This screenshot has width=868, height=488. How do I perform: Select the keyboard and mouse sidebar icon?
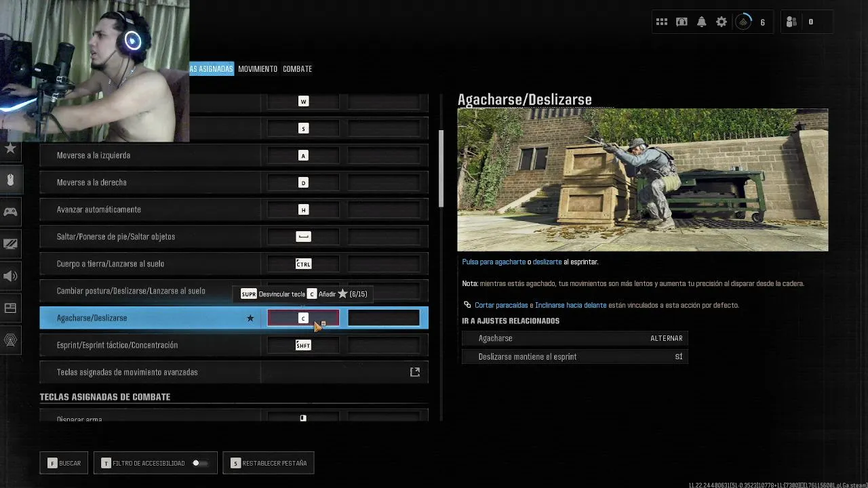click(x=10, y=180)
